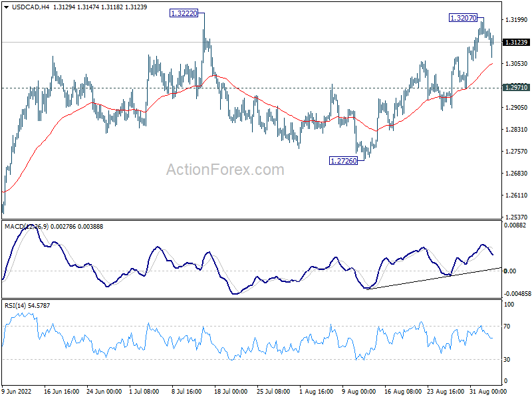Screen dimensions: 532x399
Task: Click the RSI 30 level label
Action: [507, 360]
